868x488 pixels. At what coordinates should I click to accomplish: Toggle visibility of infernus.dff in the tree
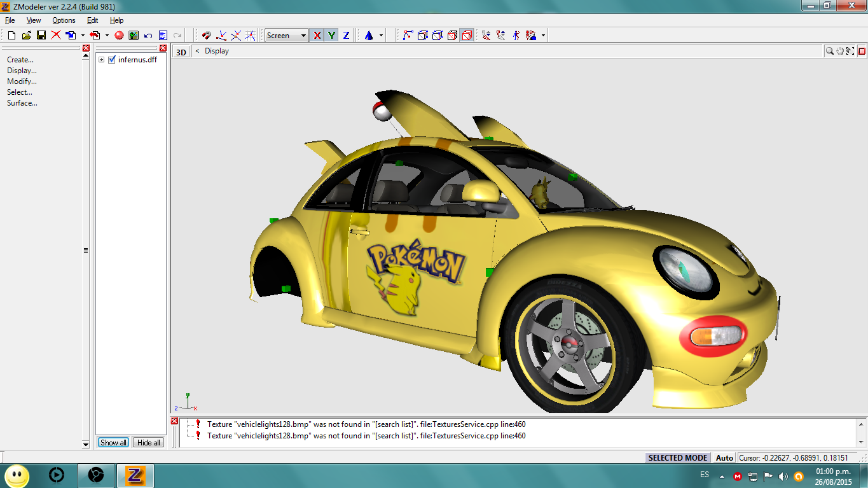pyautogui.click(x=112, y=60)
